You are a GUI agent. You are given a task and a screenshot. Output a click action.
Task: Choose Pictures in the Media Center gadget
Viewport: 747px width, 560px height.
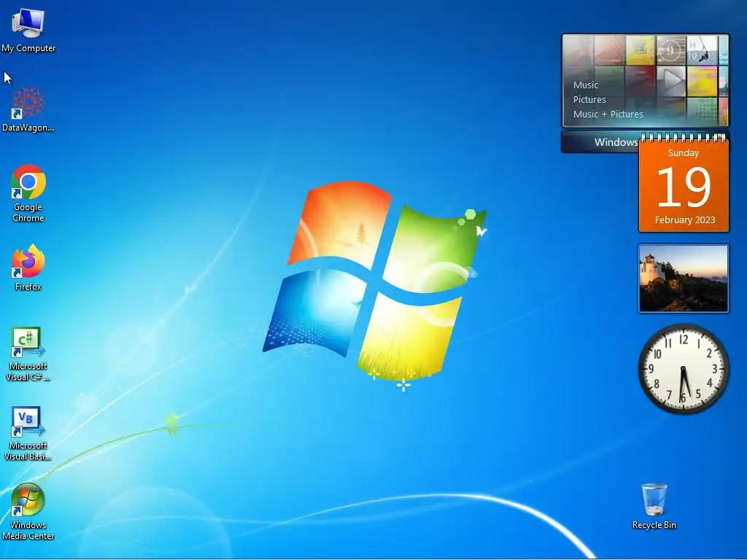point(589,99)
